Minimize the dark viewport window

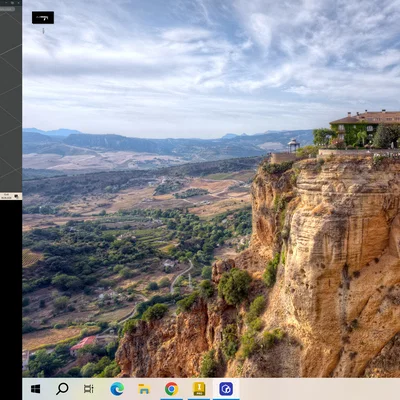click(x=5, y=3)
